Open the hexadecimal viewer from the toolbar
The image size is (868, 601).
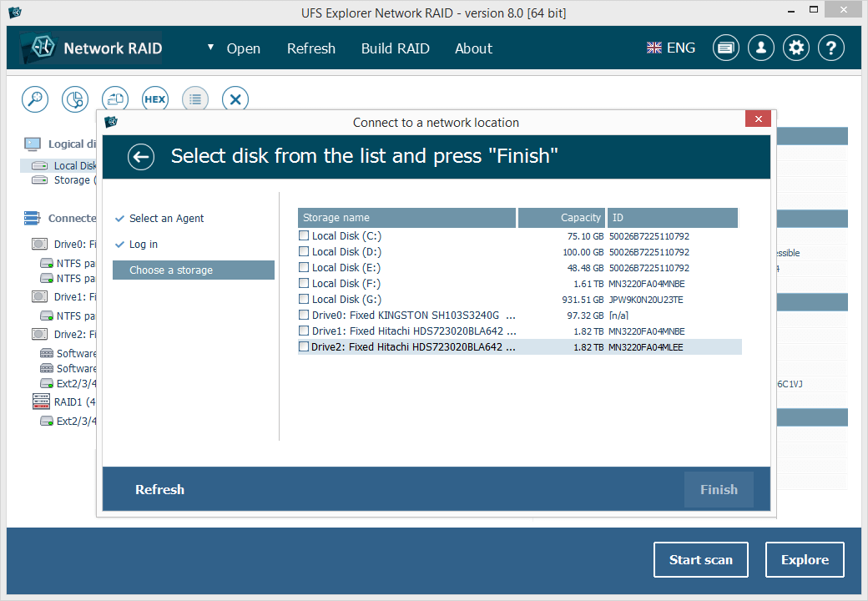click(154, 98)
